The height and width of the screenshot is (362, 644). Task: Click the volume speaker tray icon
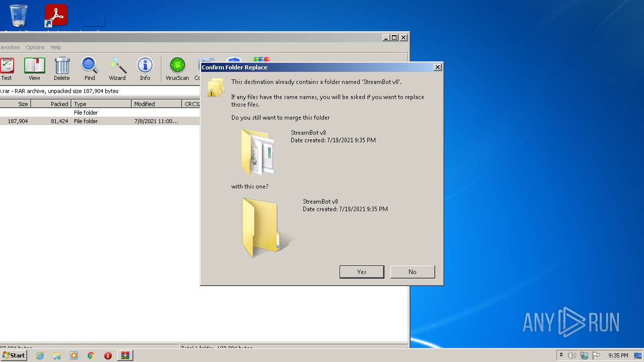(x=572, y=355)
